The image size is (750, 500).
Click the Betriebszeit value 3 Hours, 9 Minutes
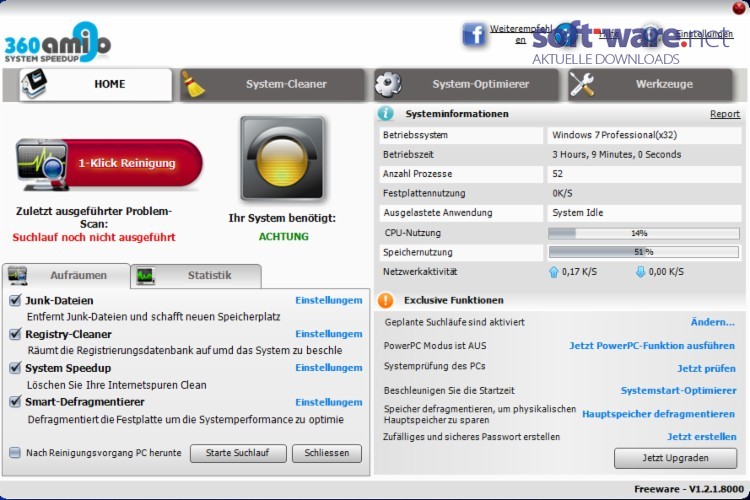617,155
